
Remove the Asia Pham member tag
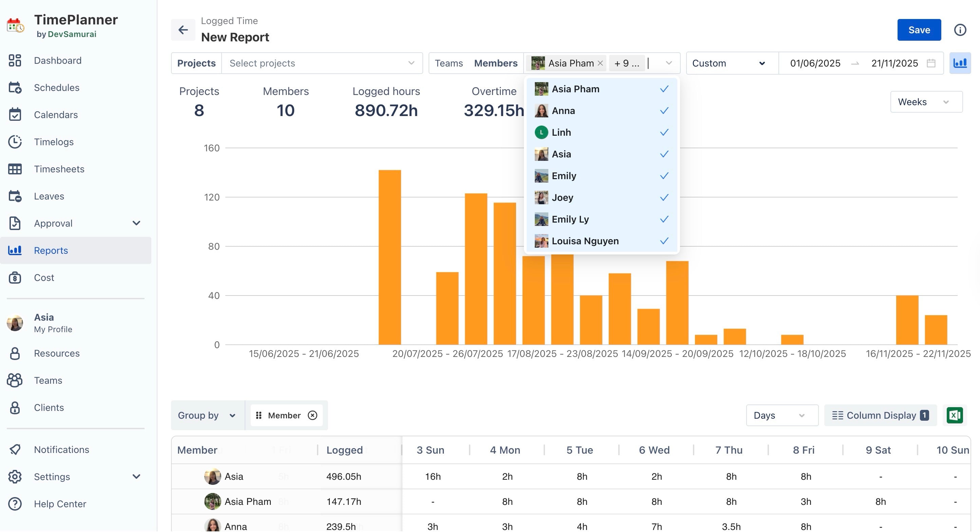click(600, 63)
